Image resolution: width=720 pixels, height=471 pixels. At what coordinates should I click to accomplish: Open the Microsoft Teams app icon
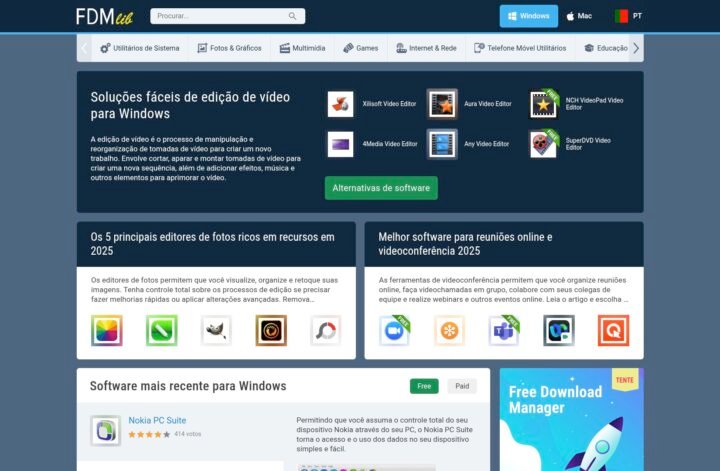click(504, 331)
